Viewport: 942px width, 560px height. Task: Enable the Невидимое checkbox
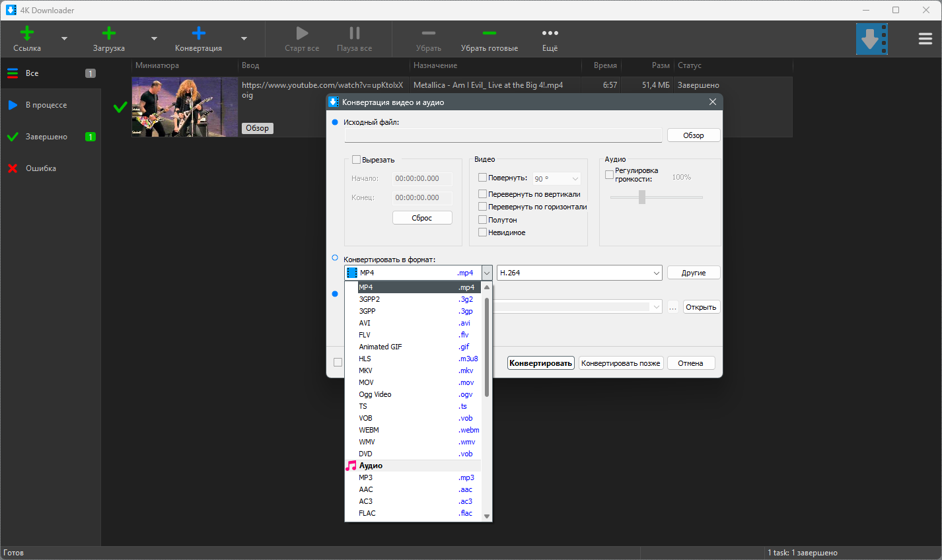[x=482, y=232]
